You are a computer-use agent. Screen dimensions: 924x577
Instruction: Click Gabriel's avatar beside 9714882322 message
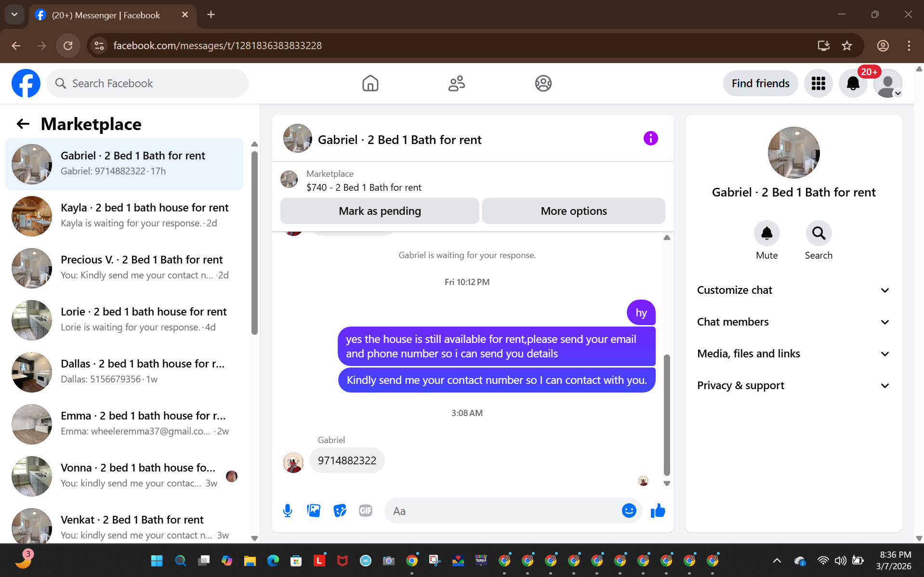click(293, 463)
